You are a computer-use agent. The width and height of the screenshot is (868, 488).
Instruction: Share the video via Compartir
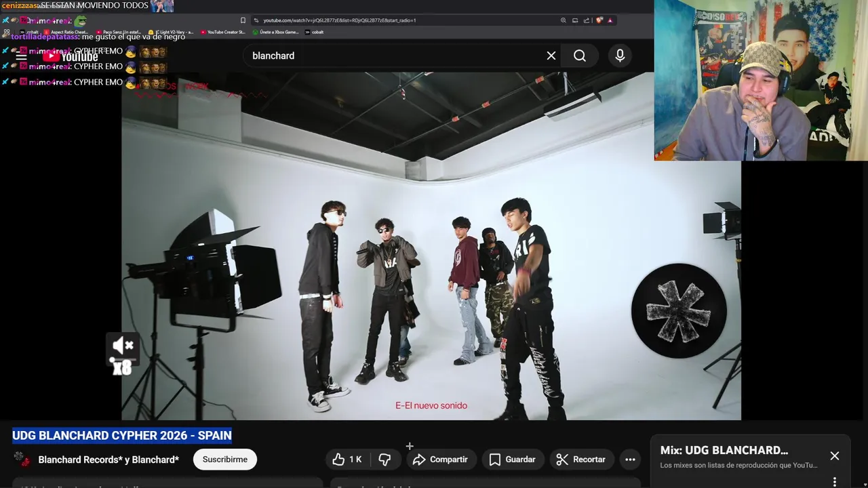tap(441, 460)
